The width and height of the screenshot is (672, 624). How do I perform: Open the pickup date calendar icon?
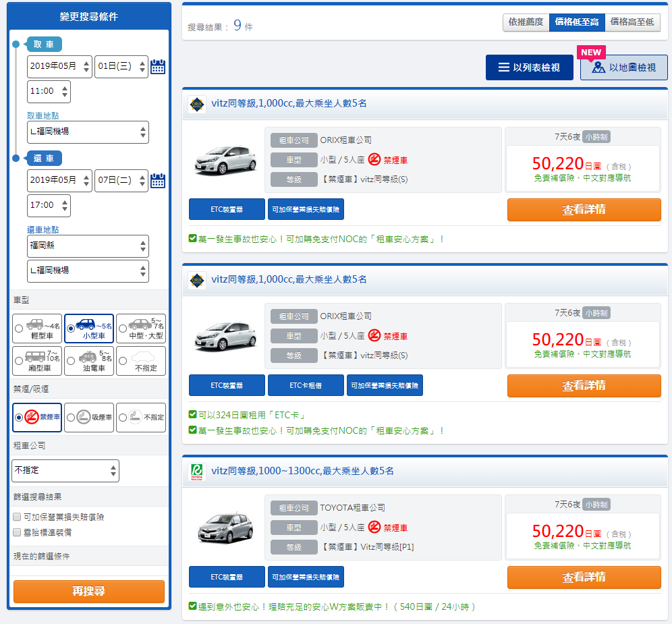[158, 66]
